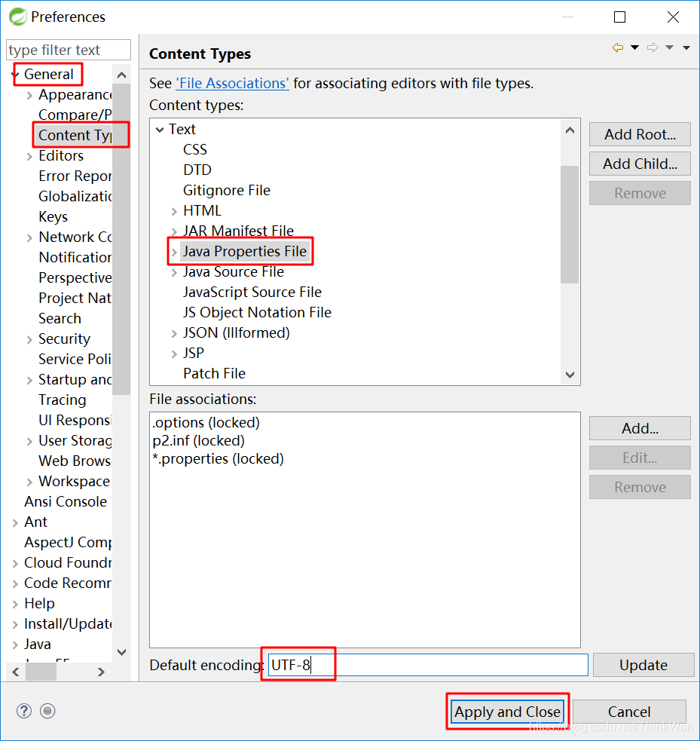
Task: Select DTD content type
Action: click(197, 170)
